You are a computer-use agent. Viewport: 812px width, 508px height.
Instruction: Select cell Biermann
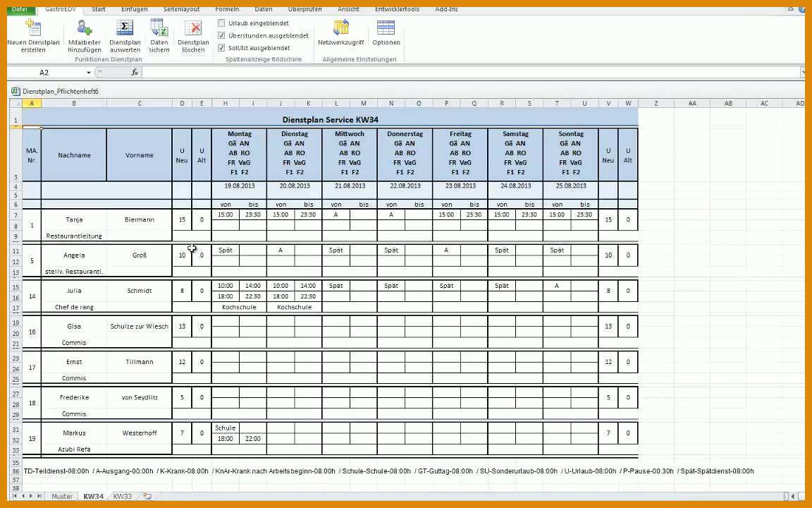point(140,219)
